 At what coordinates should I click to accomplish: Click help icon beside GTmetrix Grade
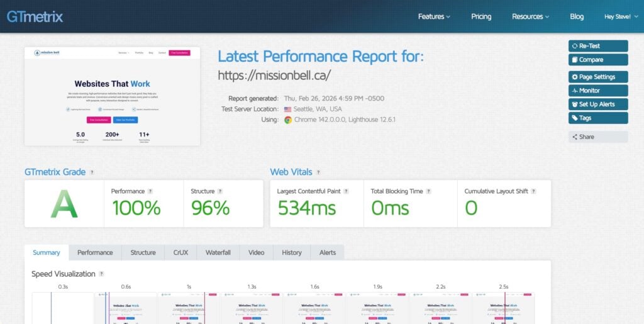(92, 172)
